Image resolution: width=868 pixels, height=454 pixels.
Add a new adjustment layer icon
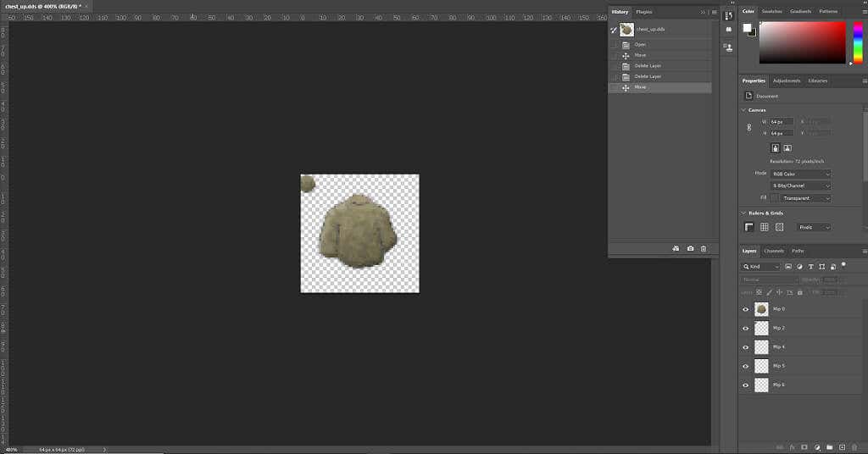[817, 447]
